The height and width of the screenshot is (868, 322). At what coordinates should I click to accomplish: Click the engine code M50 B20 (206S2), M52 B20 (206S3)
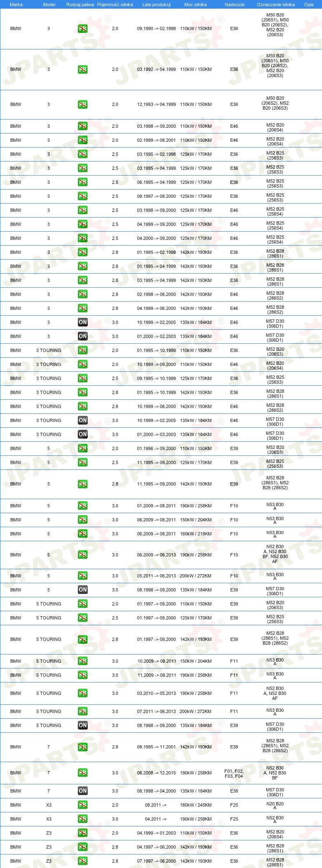(275, 103)
